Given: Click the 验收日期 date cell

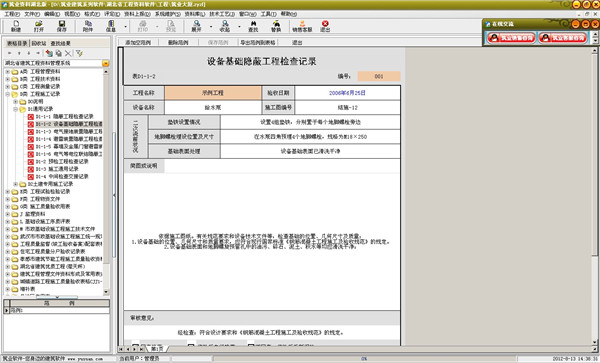Looking at the screenshot, I should pos(347,93).
